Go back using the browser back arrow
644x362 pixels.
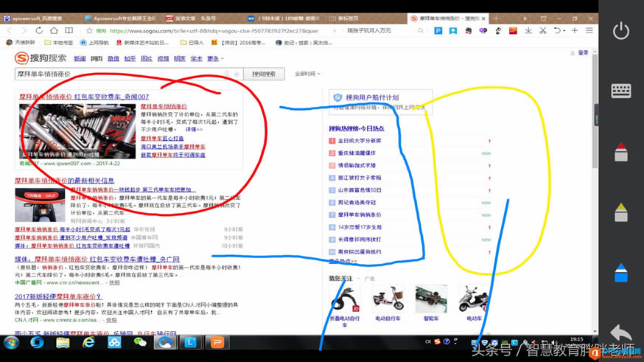pos(10,30)
